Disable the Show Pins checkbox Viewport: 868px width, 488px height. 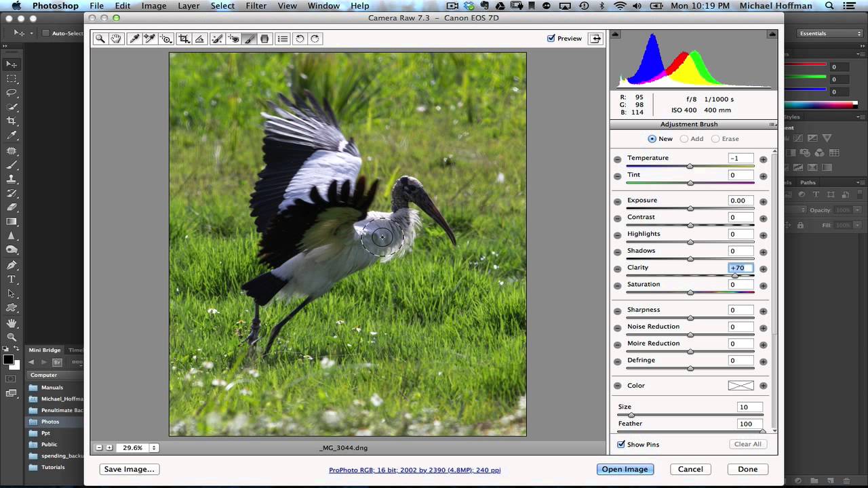[621, 445]
